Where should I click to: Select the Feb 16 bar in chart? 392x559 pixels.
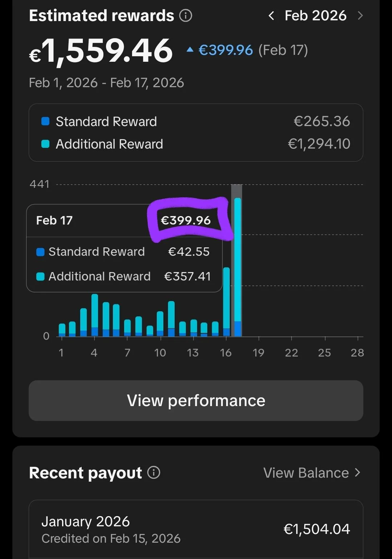pos(226,301)
